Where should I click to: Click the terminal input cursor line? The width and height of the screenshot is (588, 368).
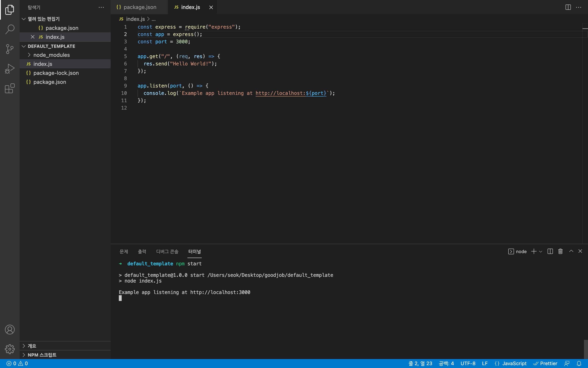pyautogui.click(x=120, y=298)
